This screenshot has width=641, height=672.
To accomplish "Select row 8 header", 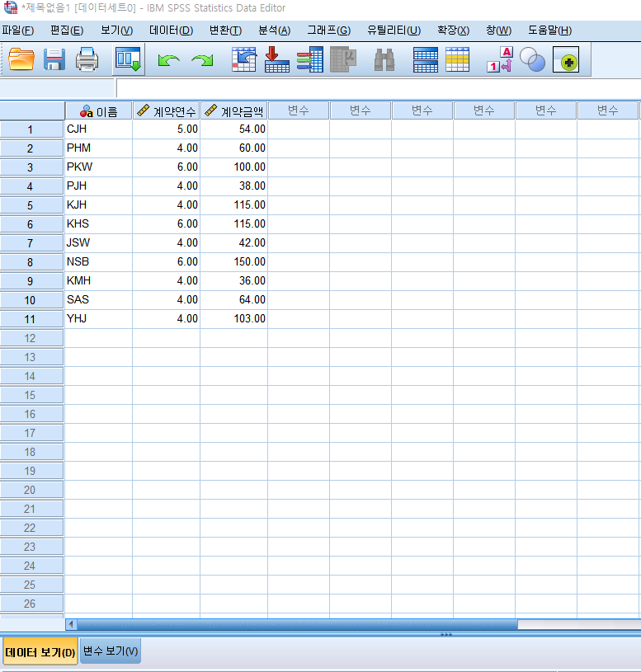I will pos(31,262).
